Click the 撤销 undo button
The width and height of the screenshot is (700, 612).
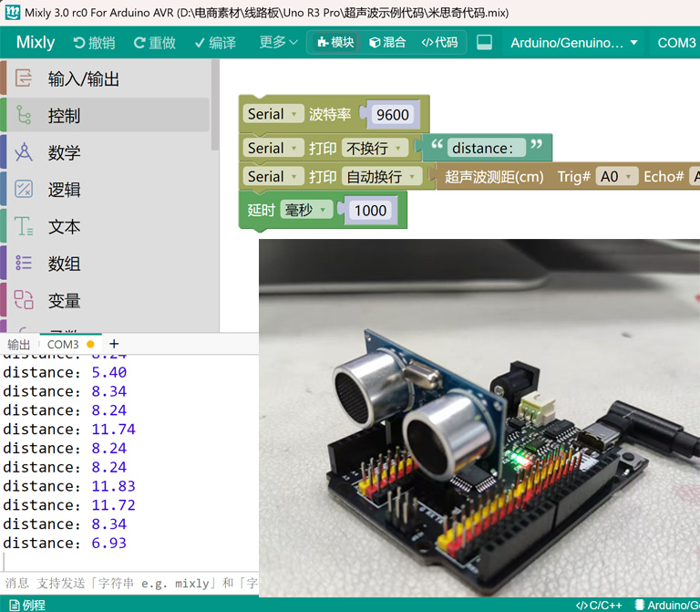91,43
